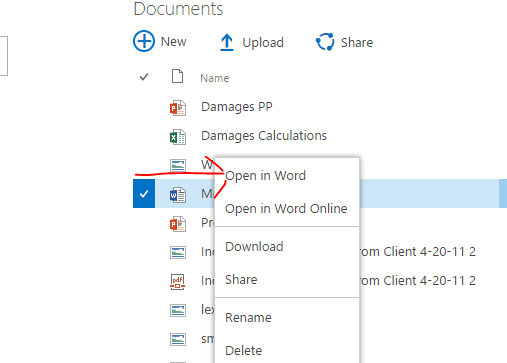507x363 pixels.
Task: Click the Upload button label
Action: [x=263, y=43]
